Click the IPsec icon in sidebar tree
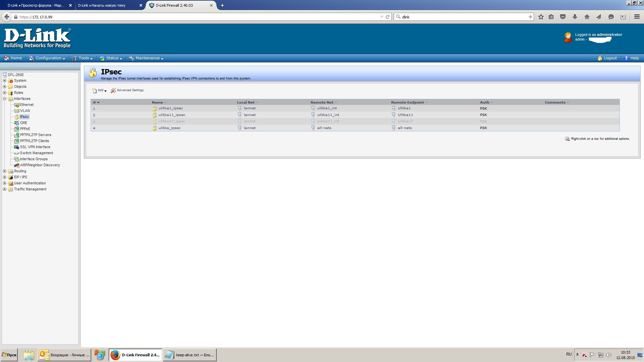Screen dimensions: 644x362 click(x=16, y=117)
